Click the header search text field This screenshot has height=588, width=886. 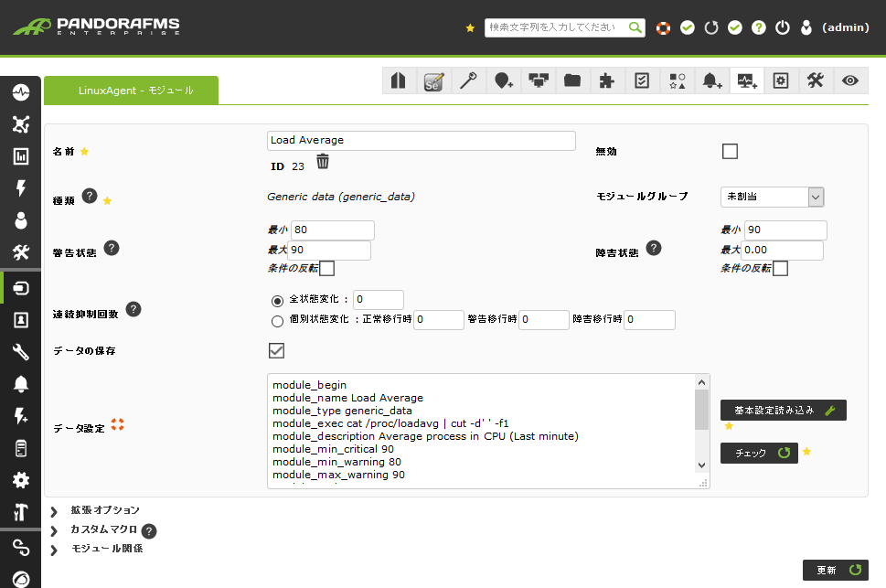[x=557, y=27]
